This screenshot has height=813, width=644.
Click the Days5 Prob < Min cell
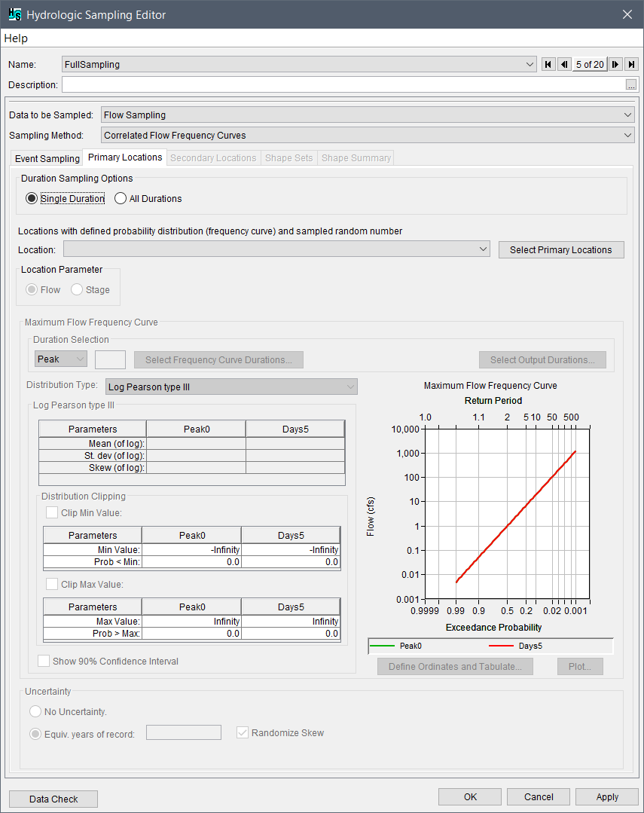point(291,562)
